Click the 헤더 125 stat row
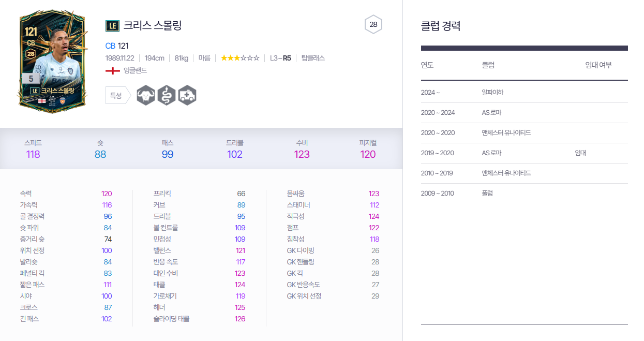Viewport: 644px width, 341px height. click(x=199, y=307)
